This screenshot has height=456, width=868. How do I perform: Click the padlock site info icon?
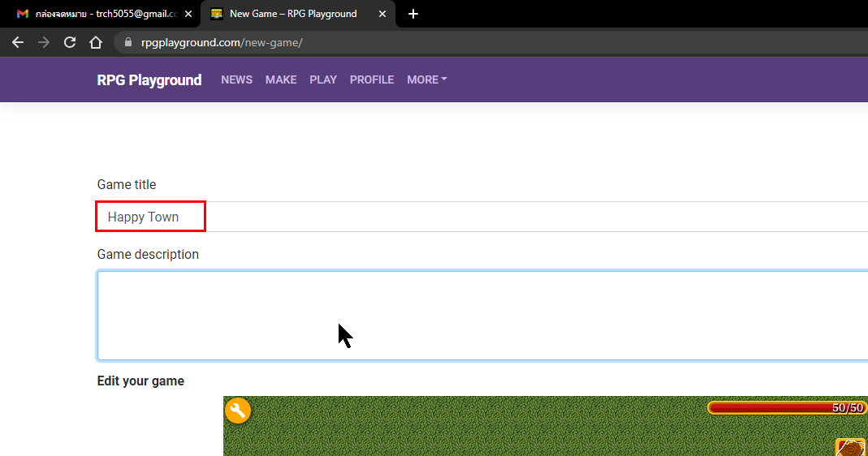tap(128, 42)
